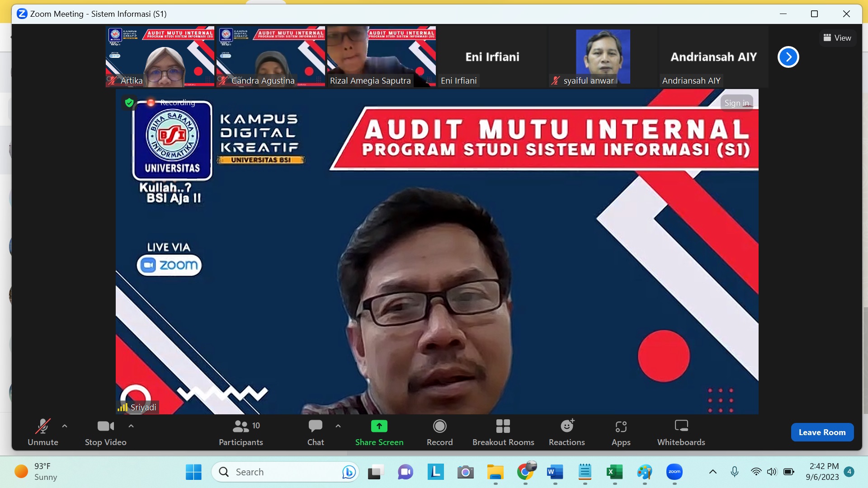
Task: Open volume control in system tray
Action: [x=772, y=472]
